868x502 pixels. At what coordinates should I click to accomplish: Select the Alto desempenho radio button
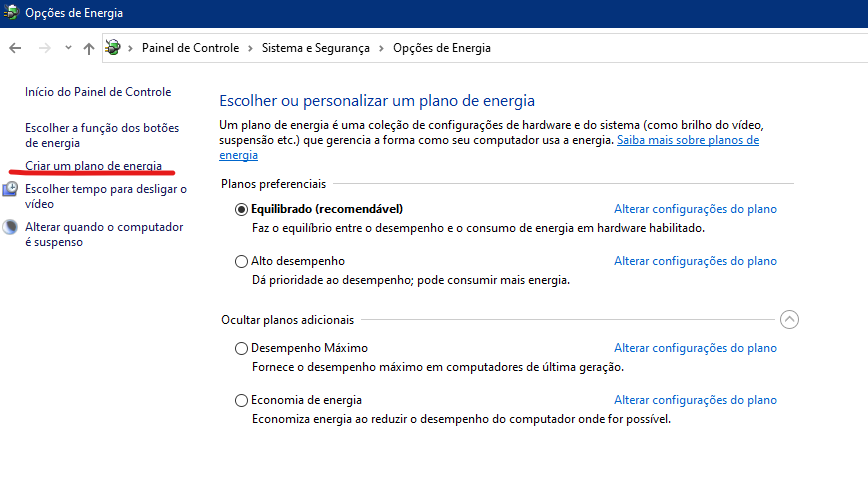click(241, 262)
